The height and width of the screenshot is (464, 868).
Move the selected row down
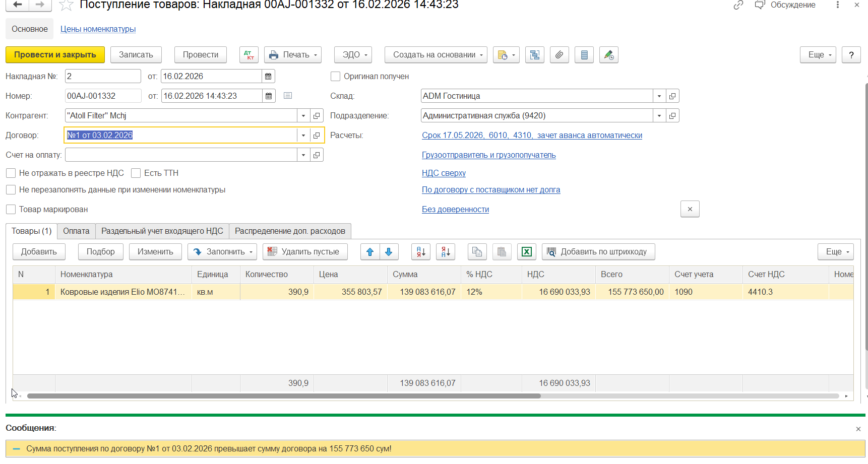pyautogui.click(x=389, y=252)
